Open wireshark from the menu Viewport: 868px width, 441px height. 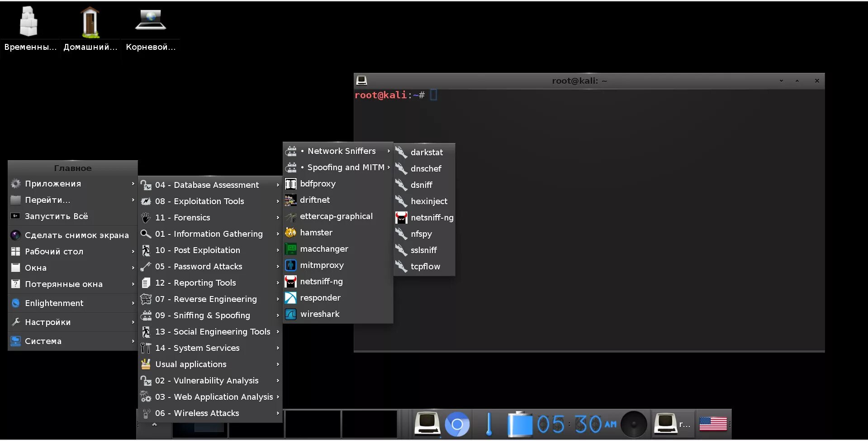(x=338, y=314)
